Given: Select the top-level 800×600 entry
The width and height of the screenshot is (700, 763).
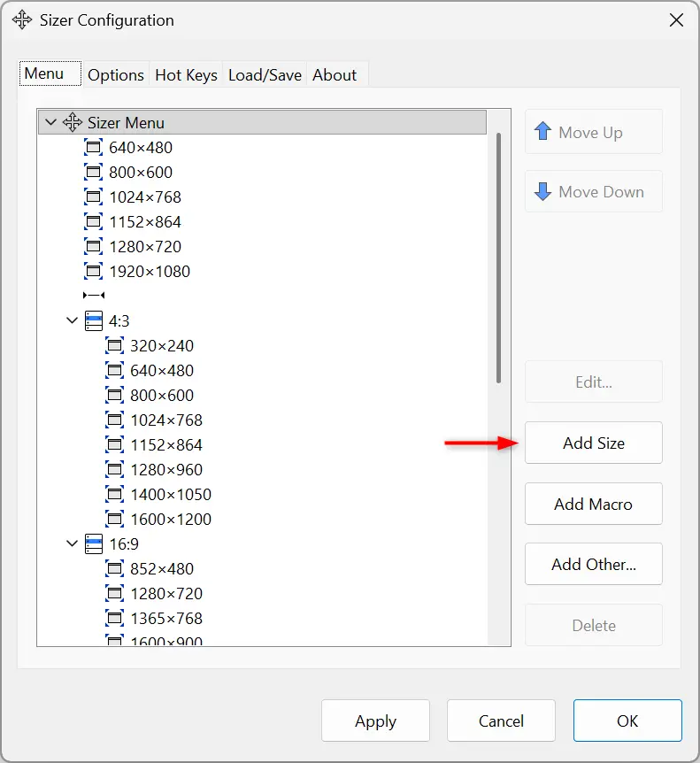Looking at the screenshot, I should point(141,173).
